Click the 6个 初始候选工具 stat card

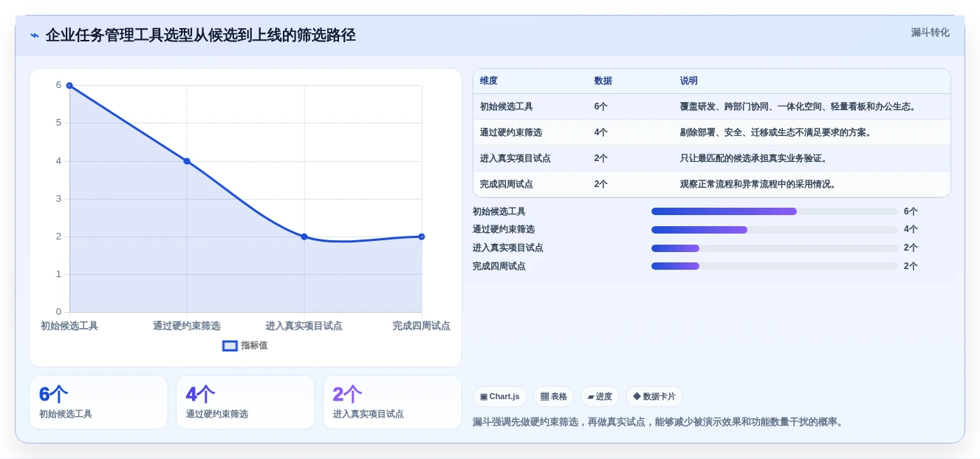tap(98, 402)
